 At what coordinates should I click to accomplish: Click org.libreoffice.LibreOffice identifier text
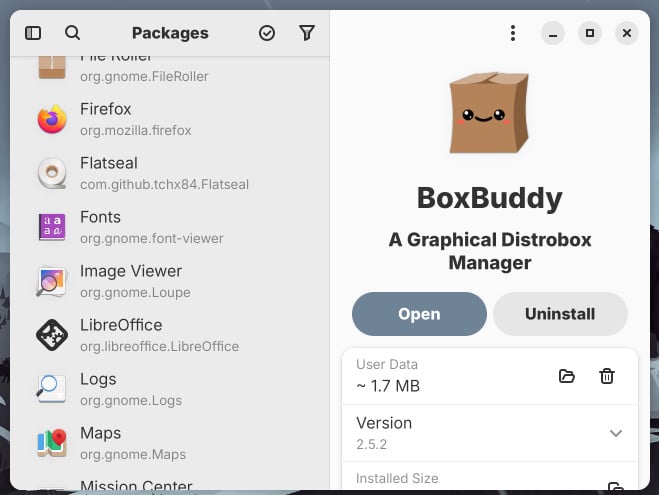coord(159,346)
